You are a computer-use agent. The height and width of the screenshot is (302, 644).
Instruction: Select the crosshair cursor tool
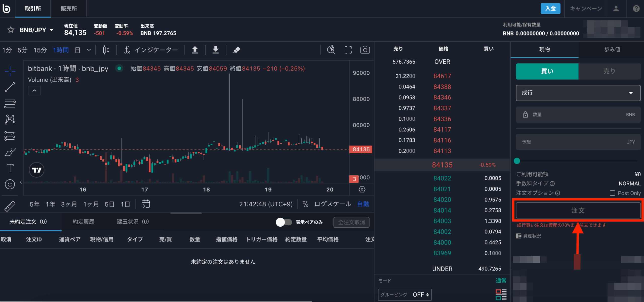tap(10, 71)
